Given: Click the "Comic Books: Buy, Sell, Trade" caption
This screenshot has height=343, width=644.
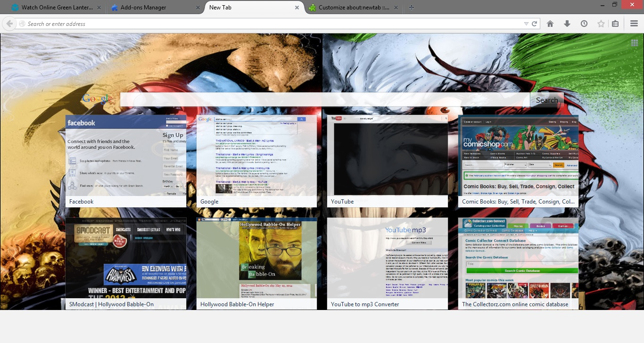Looking at the screenshot, I should (518, 202).
